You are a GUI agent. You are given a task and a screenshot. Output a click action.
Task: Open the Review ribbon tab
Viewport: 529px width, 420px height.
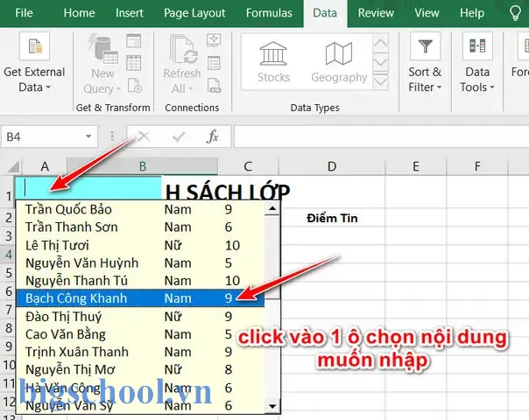(x=376, y=13)
